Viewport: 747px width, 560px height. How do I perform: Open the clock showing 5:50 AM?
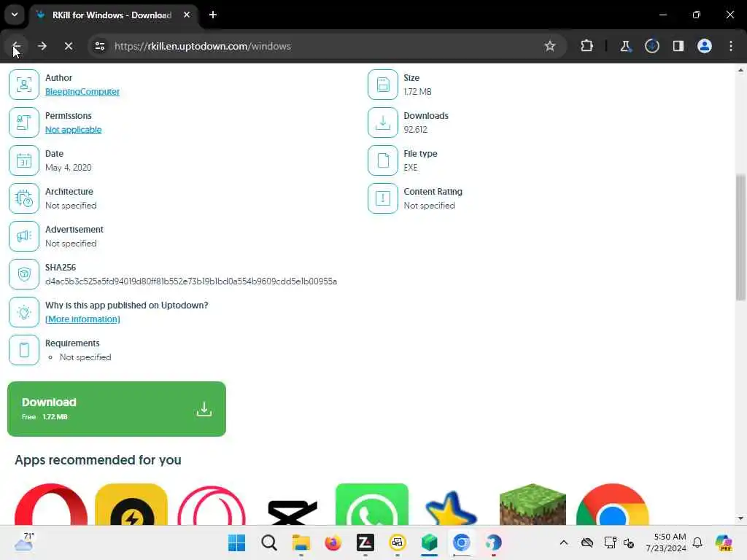click(x=665, y=542)
